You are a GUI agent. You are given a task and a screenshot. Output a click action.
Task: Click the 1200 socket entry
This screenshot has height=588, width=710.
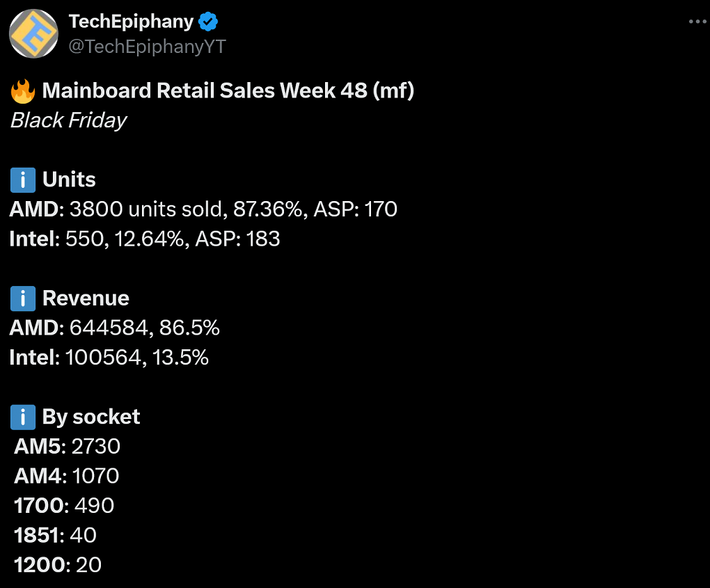(x=58, y=565)
